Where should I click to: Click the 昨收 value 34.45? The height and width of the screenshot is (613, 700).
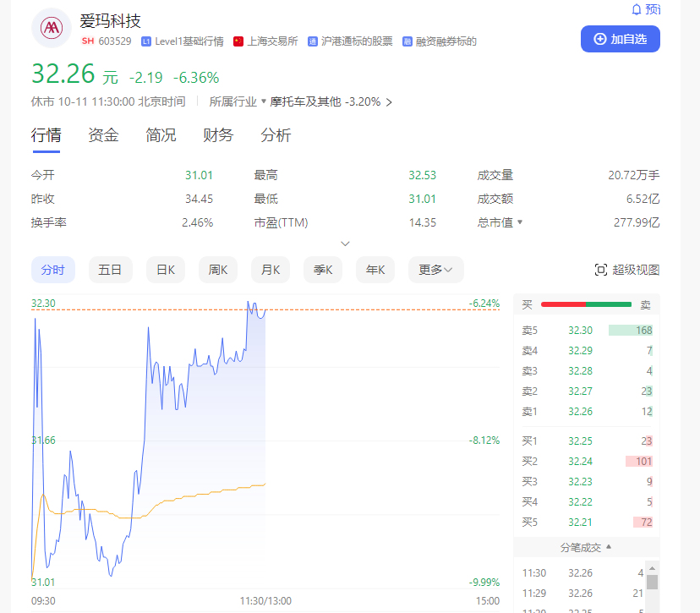tap(200, 199)
